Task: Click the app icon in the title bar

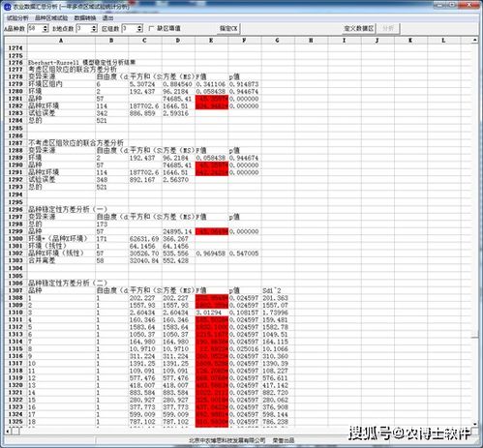Action: (8, 6)
